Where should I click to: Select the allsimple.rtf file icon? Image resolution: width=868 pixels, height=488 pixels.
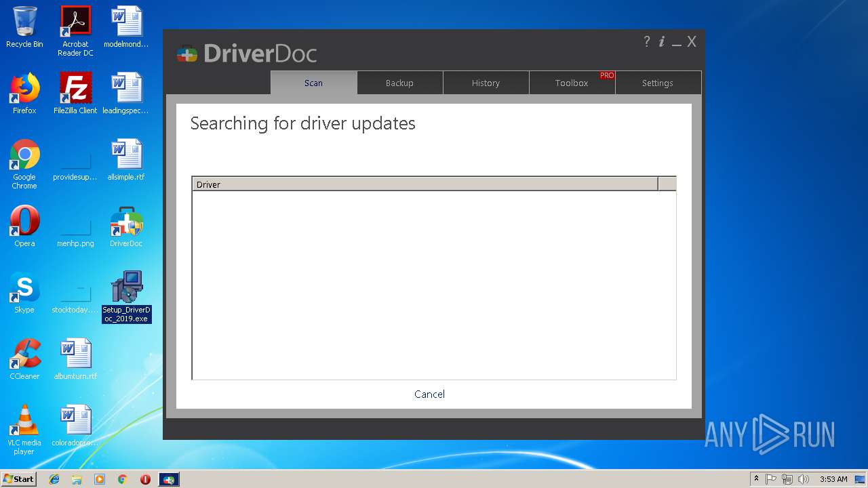(126, 160)
